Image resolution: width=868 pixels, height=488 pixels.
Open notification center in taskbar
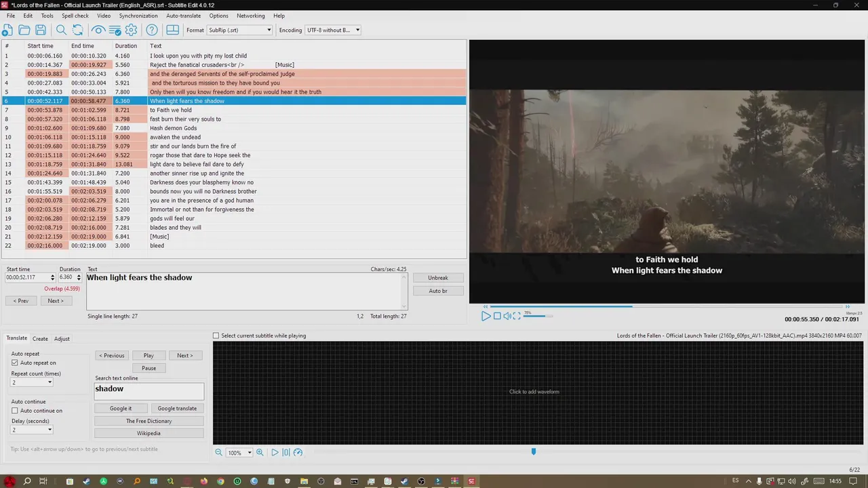854,481
